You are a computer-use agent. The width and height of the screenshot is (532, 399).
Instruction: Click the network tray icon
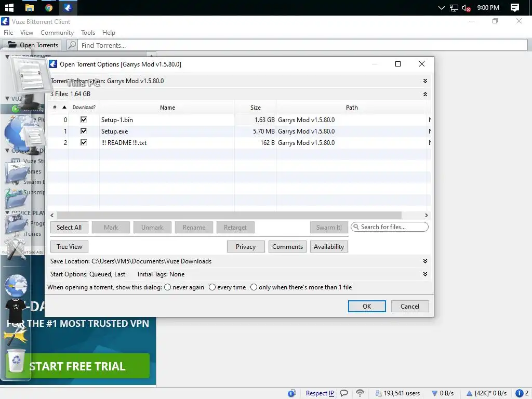[x=454, y=8]
